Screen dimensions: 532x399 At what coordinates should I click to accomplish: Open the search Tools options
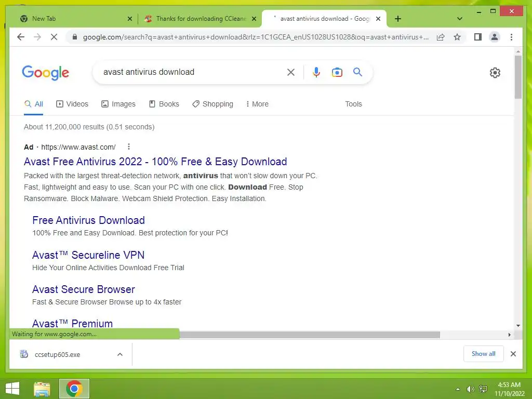(x=353, y=104)
